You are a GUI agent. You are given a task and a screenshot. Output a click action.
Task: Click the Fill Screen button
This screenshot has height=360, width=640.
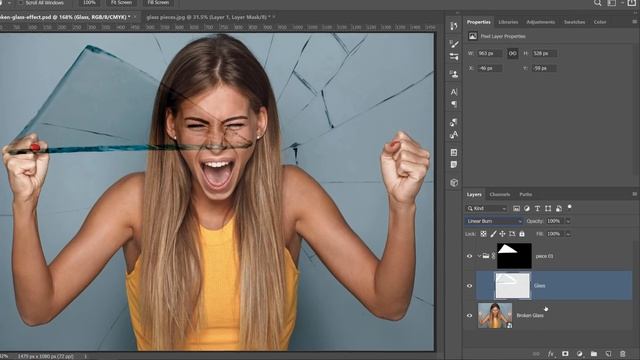pyautogui.click(x=158, y=2)
